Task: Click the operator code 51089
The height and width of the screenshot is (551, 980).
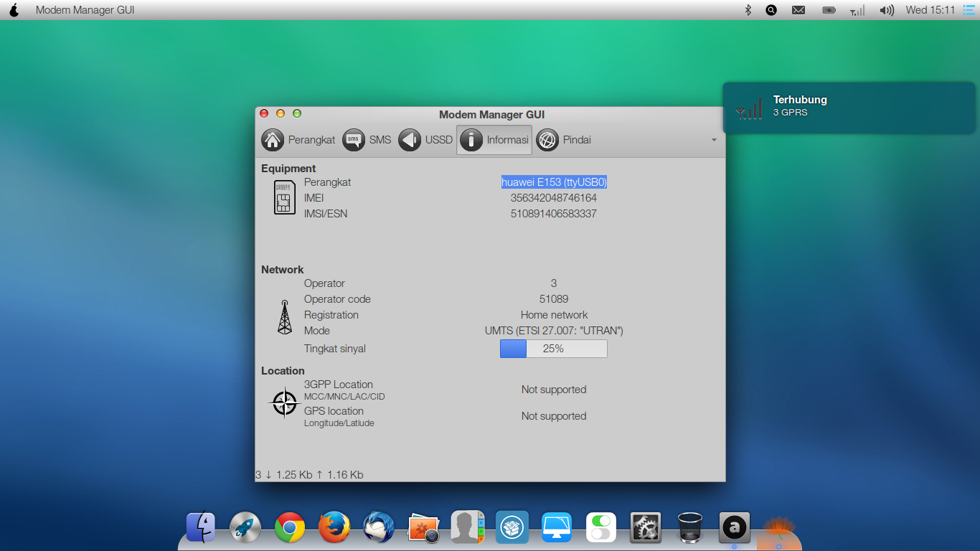Action: 554,299
